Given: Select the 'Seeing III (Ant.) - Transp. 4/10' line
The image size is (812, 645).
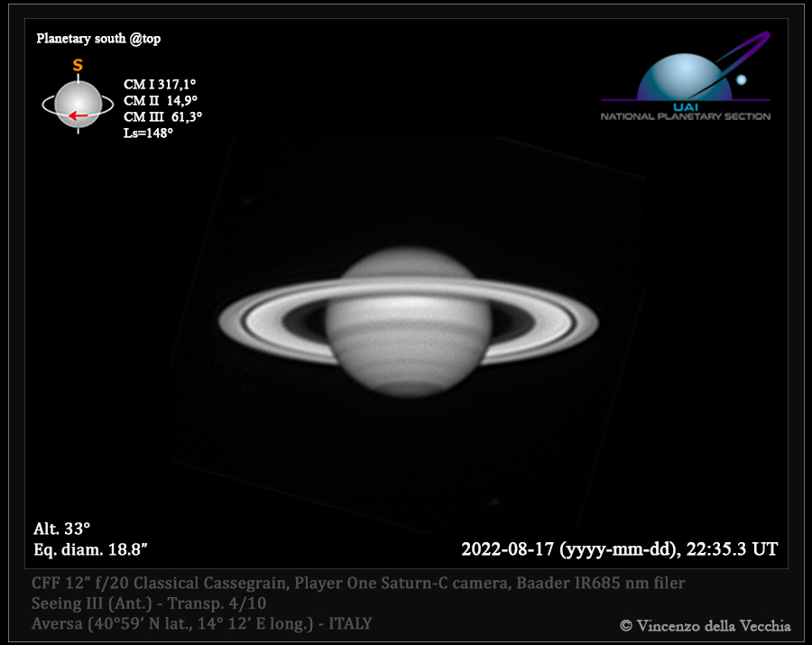Looking at the screenshot, I should (x=149, y=604).
